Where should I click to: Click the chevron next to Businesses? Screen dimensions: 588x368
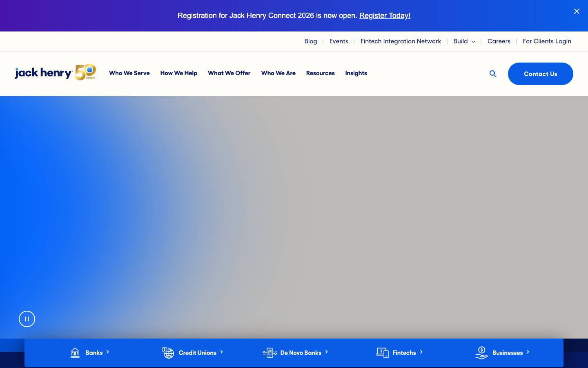528,352
